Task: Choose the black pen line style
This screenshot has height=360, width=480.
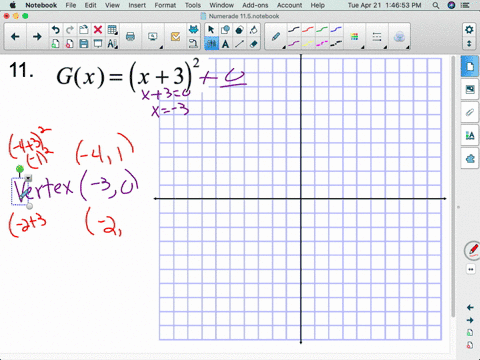Action: tap(293, 30)
